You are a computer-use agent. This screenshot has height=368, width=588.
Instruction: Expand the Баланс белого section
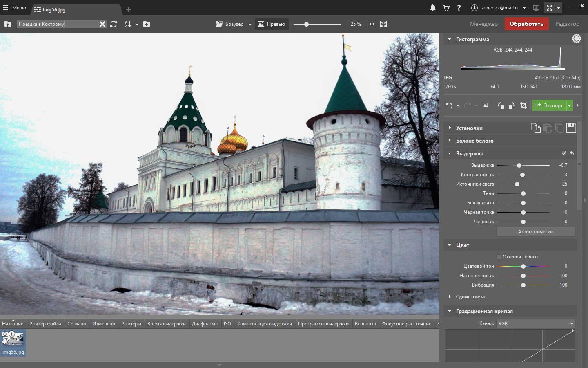tap(474, 141)
